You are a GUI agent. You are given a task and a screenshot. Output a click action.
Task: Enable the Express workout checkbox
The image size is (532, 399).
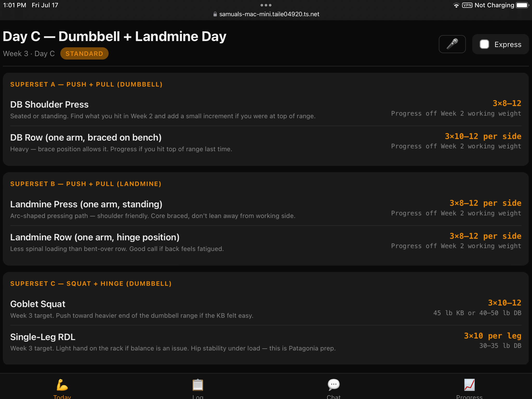(484, 44)
